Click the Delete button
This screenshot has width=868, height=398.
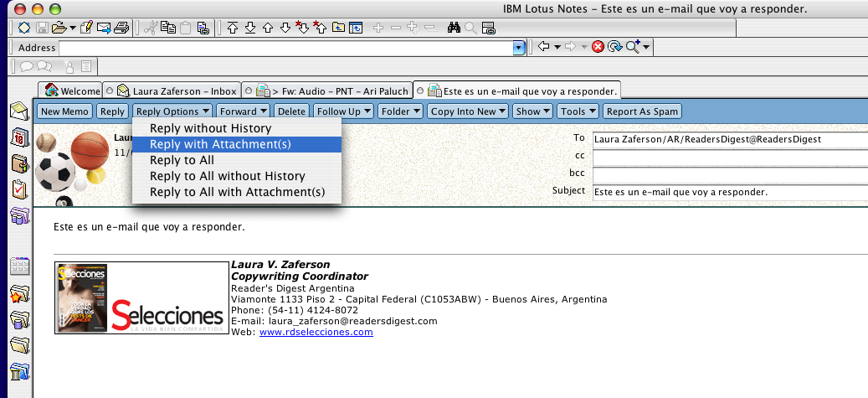291,111
